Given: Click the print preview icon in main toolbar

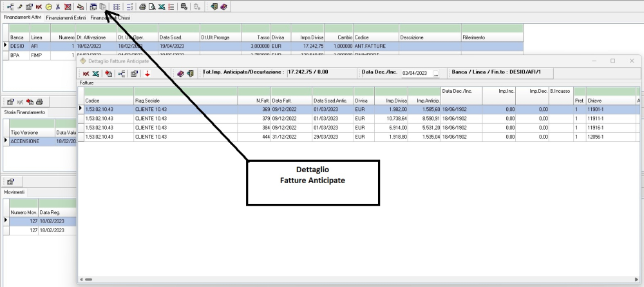Looking at the screenshot, I should pyautogui.click(x=151, y=6).
